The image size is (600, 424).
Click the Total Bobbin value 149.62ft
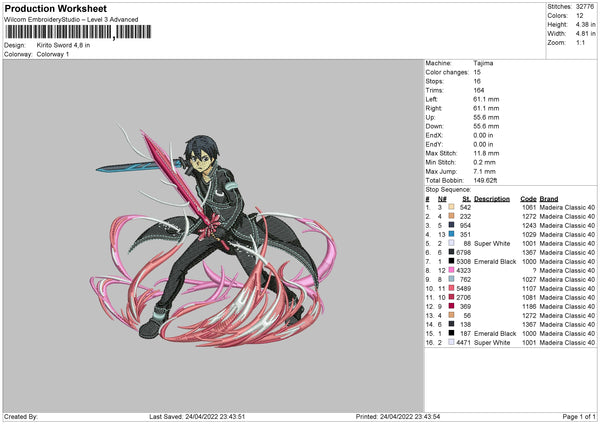[485, 180]
